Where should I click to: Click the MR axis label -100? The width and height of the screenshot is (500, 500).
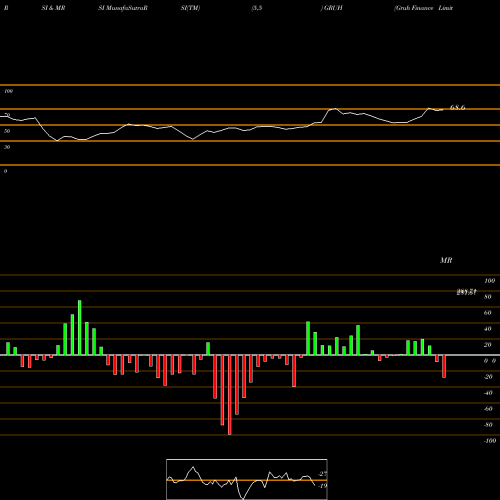point(490,441)
